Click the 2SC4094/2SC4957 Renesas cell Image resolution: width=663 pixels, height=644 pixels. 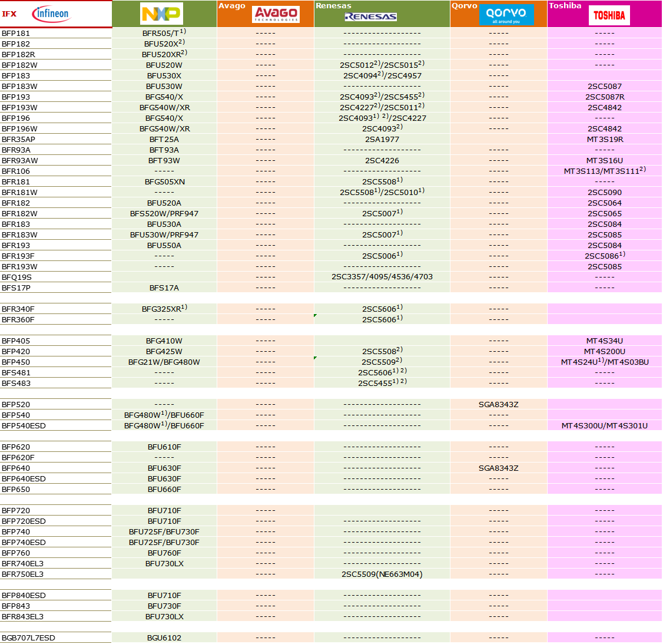click(x=382, y=75)
